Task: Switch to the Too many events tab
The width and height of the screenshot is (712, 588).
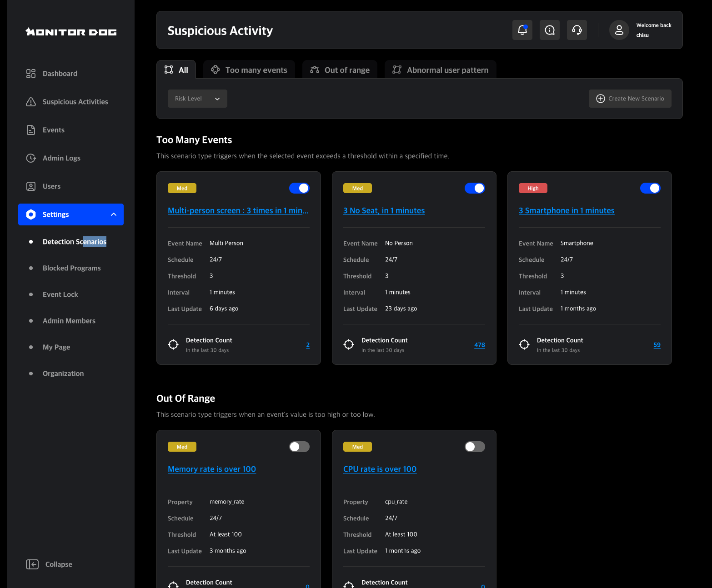Action: [x=249, y=70]
